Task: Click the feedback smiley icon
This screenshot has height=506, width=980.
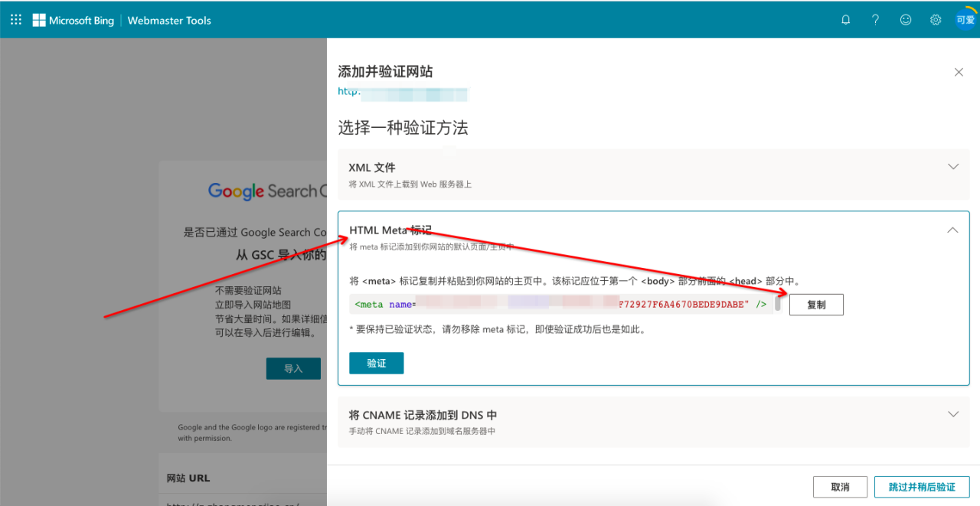Action: (x=906, y=20)
